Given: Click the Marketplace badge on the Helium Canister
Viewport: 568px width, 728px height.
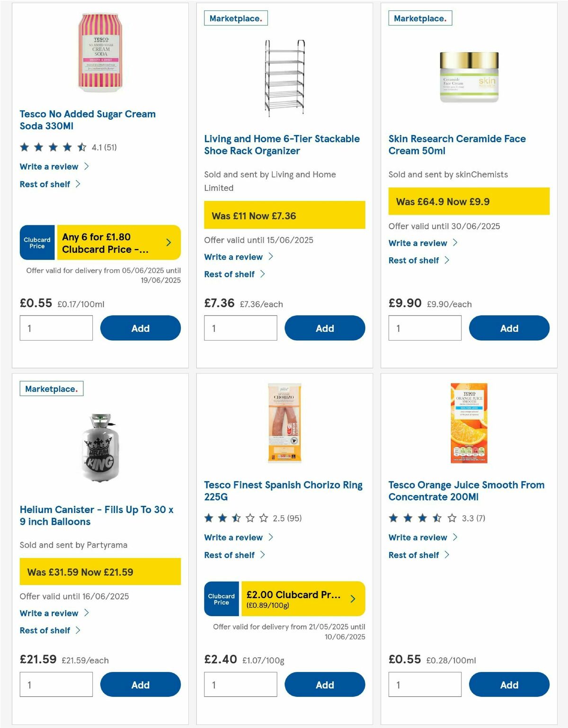Looking at the screenshot, I should click(x=51, y=388).
